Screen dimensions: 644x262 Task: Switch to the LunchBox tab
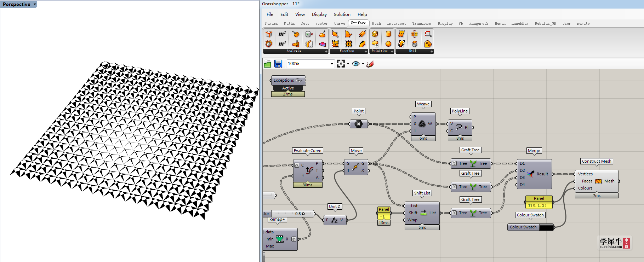[520, 23]
